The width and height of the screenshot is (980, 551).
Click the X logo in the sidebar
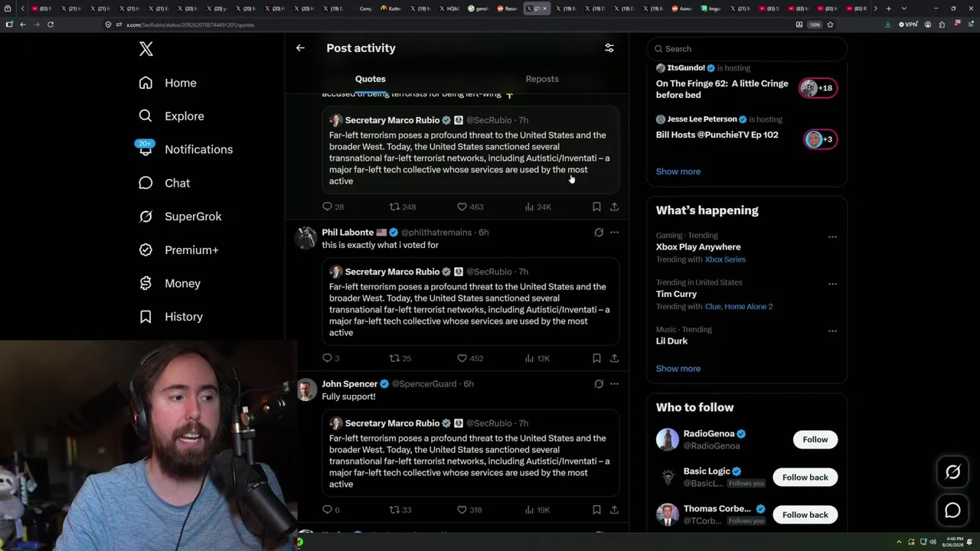(146, 49)
